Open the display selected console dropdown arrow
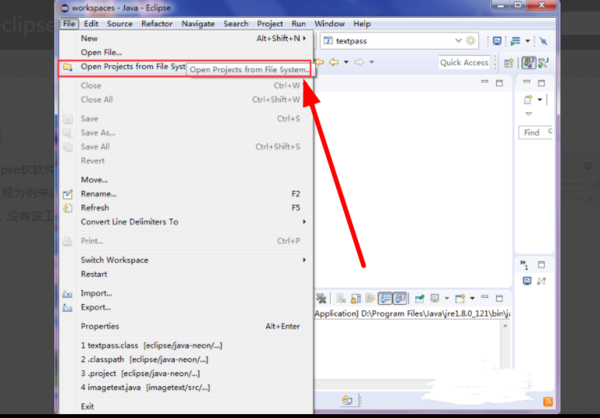Viewport: 600px width, 418px height. tap(447, 298)
